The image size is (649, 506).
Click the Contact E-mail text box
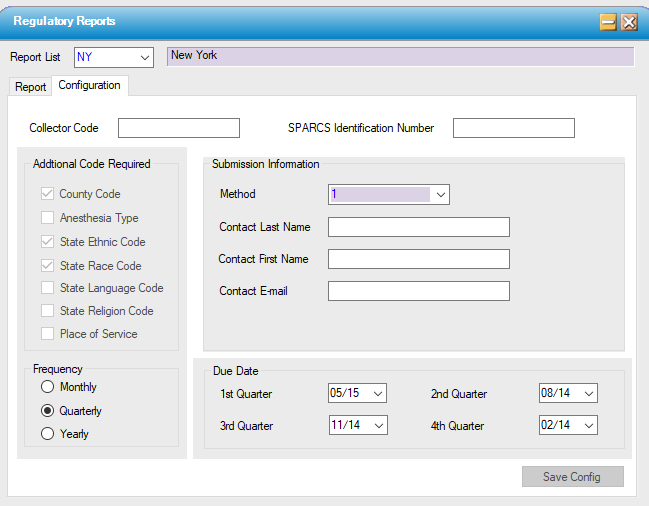pos(418,291)
